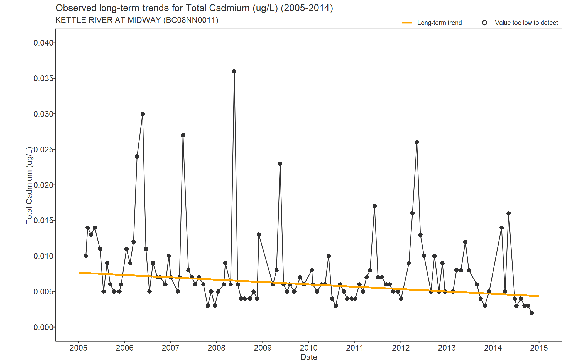Click the x-axis label '2014'
The width and height of the screenshot is (588, 364).
(493, 348)
